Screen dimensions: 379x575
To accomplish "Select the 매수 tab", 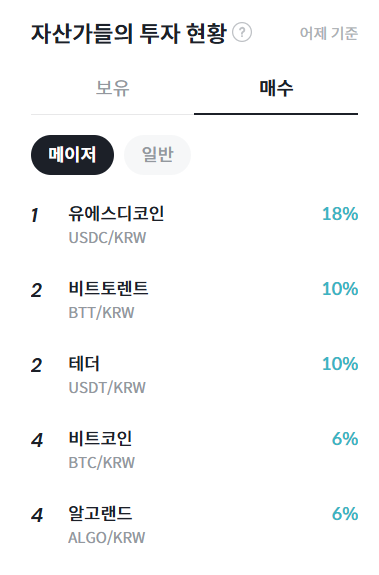I will (276, 88).
